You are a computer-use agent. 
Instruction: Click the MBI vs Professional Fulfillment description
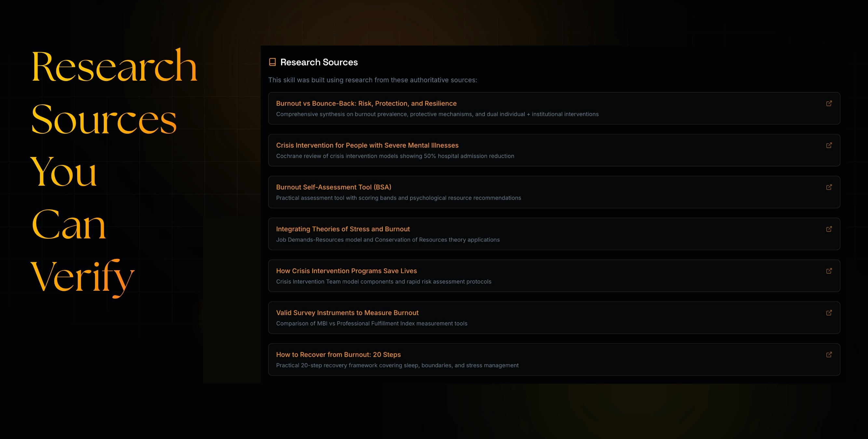pyautogui.click(x=372, y=324)
